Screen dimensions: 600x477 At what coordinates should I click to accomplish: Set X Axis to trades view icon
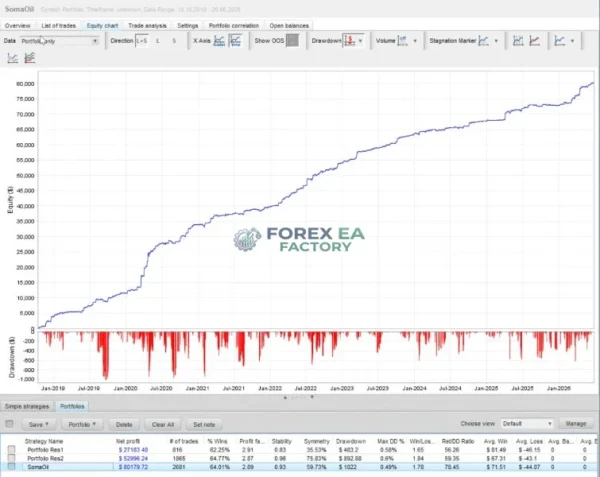pos(219,41)
